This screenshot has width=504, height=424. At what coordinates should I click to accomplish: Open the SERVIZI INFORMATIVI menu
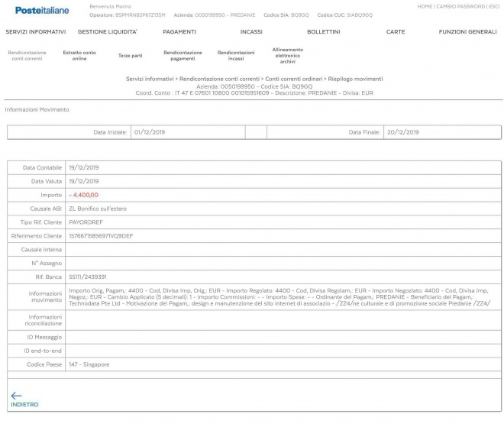pos(36,32)
